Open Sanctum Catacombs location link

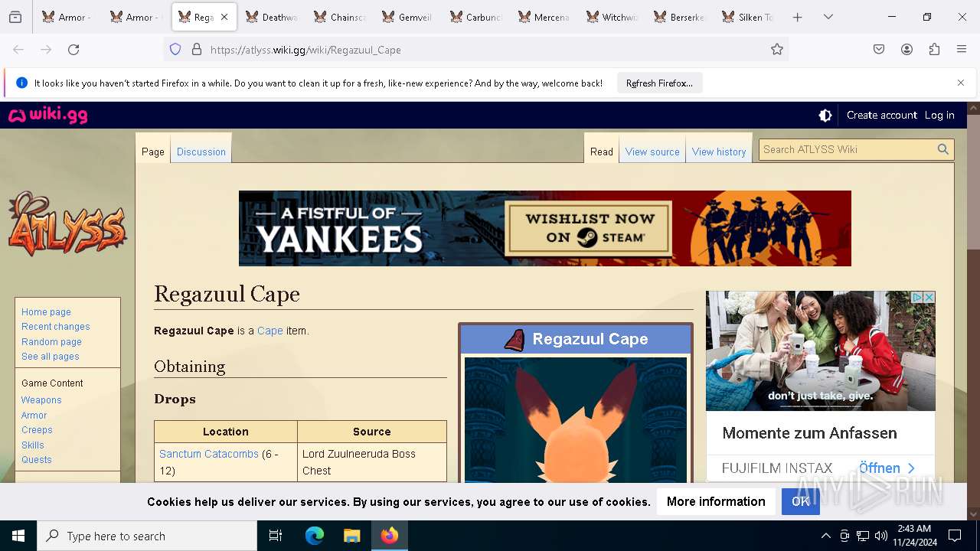209,454
